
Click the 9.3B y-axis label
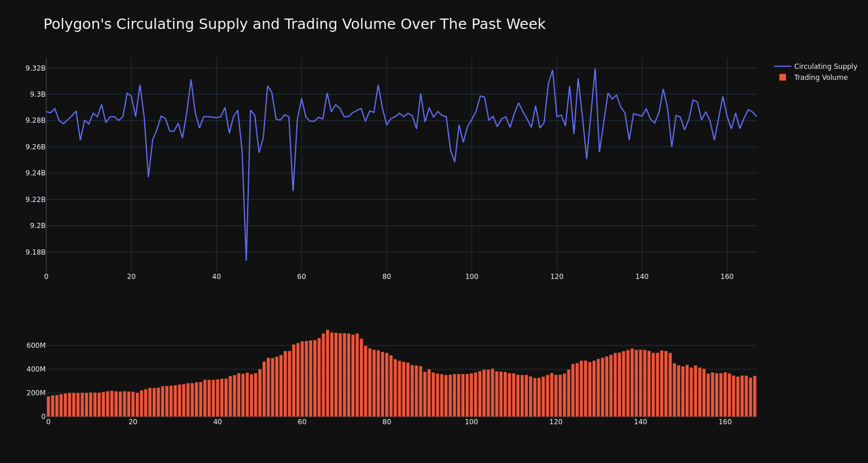[38, 94]
